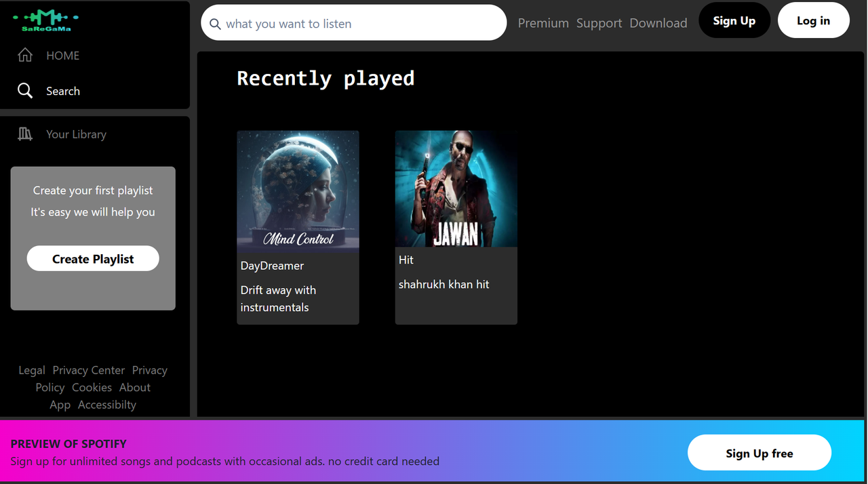Click the Sign Up free button
This screenshot has width=868, height=484.
pyautogui.click(x=759, y=453)
